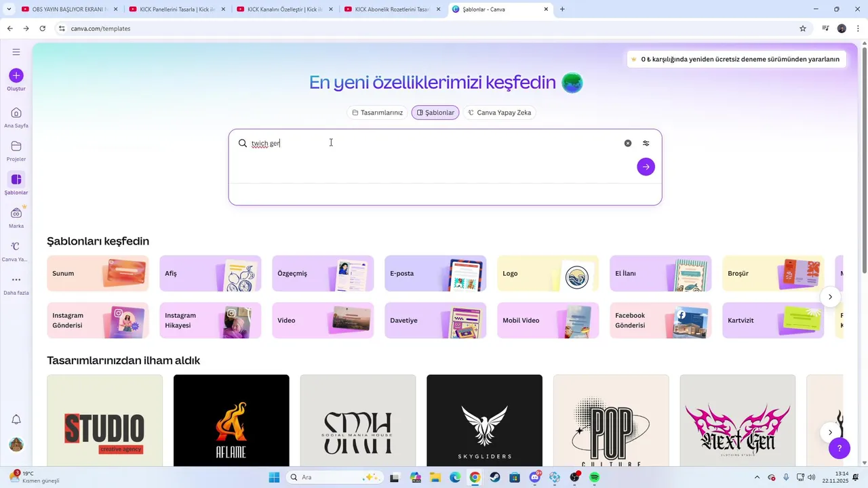This screenshot has width=868, height=488.
Task: Go to Ana Sayfa in sidebar
Action: [x=16, y=117]
